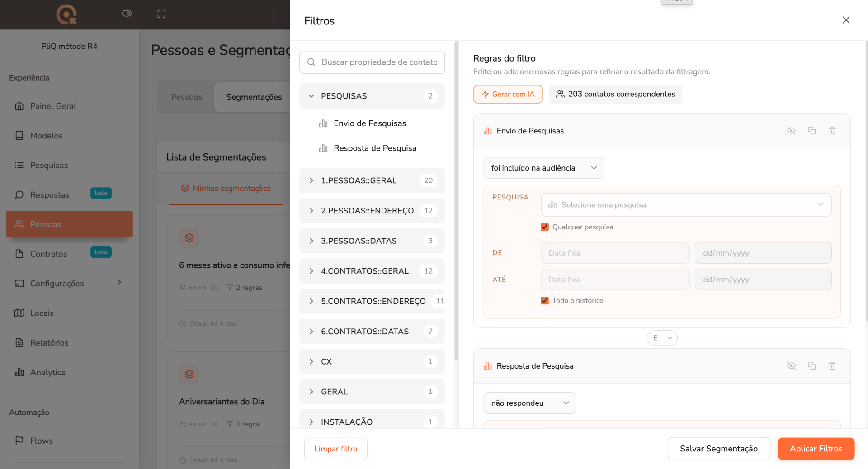Expand 1.PESSOAS::GERAL group
This screenshot has width=868, height=469.
(x=372, y=180)
